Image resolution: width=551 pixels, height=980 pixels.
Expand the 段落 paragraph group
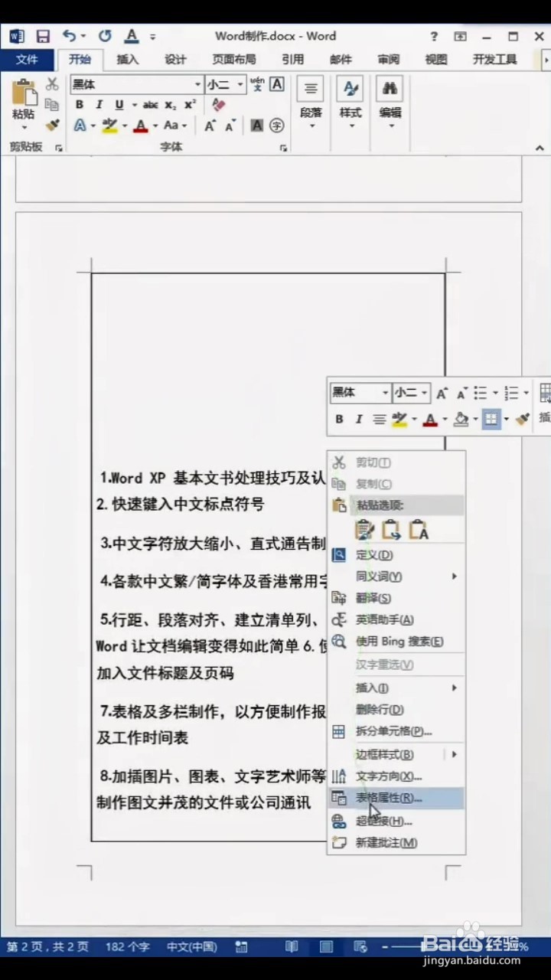tap(311, 104)
